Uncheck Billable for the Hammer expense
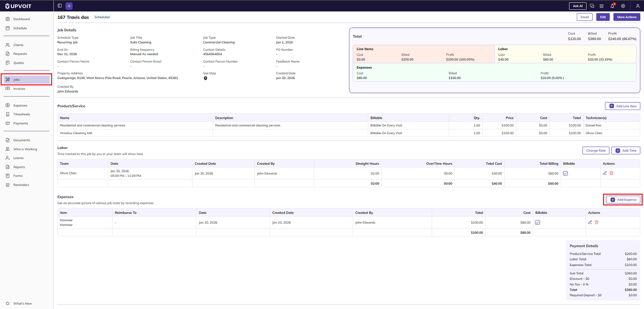The width and height of the screenshot is (644, 309). (537, 222)
